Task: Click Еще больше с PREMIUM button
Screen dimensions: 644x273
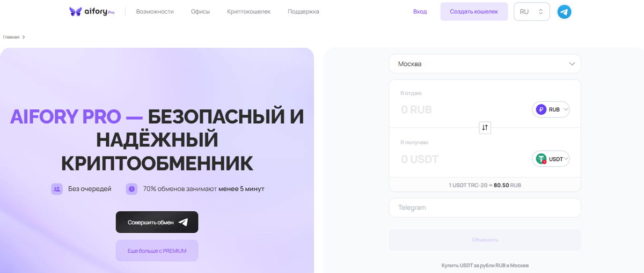Action: [x=157, y=250]
